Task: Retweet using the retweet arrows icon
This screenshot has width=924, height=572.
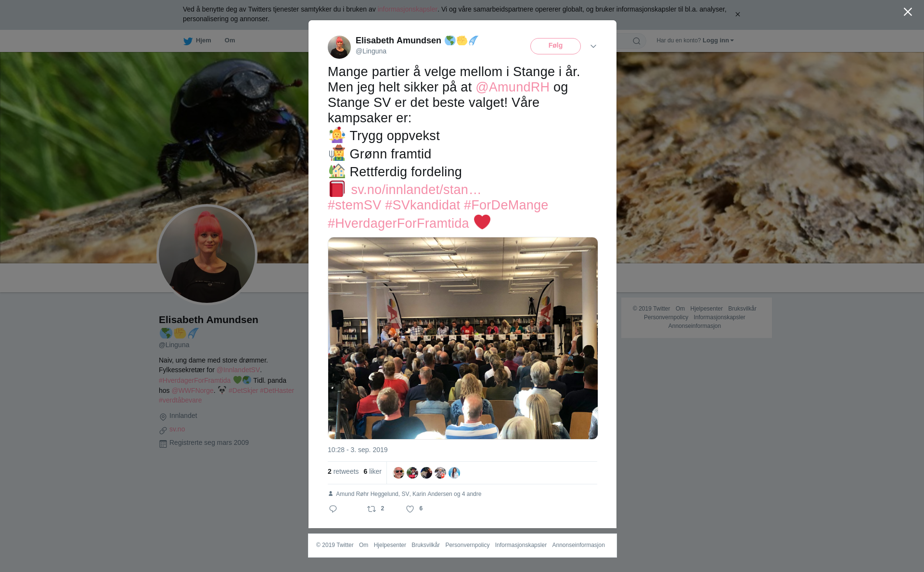Action: [372, 509]
